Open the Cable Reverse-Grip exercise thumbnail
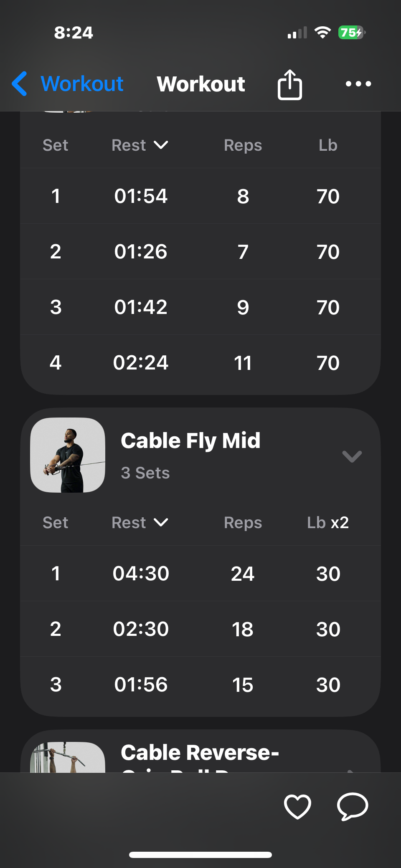 68,757
